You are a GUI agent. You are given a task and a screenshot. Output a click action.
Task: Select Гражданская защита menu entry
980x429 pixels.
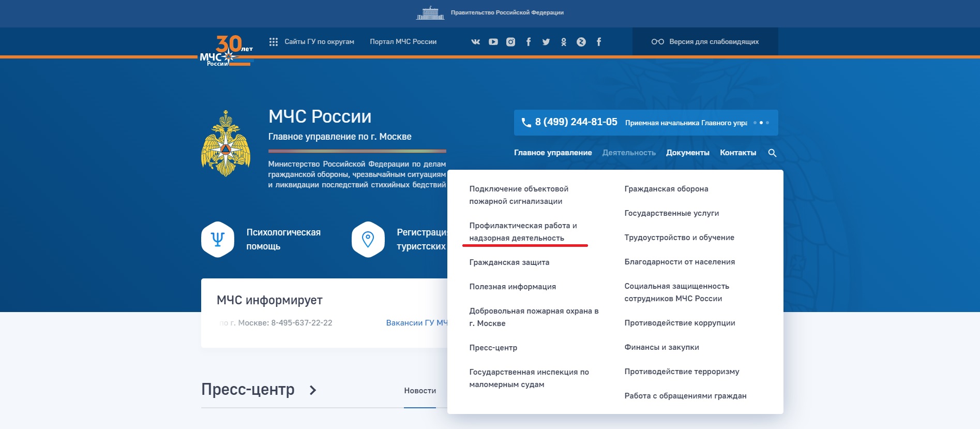(x=509, y=262)
